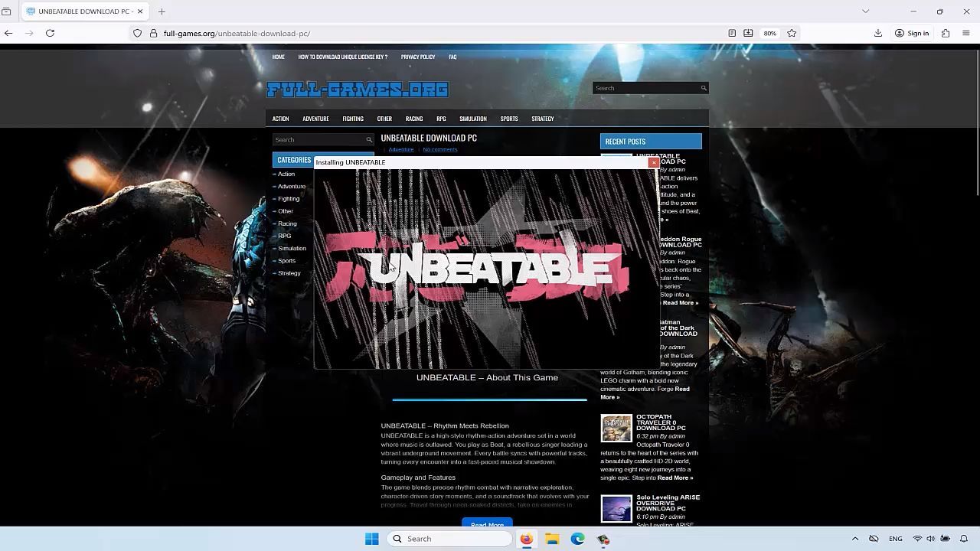Image resolution: width=980 pixels, height=551 pixels.
Task: Close the Installing UNBEATABLE popup
Action: (x=653, y=162)
